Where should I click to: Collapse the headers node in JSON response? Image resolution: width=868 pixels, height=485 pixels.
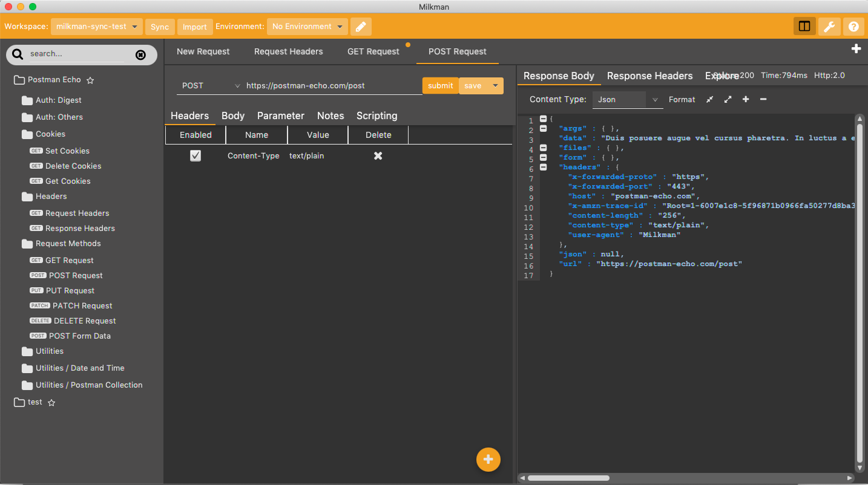point(543,167)
